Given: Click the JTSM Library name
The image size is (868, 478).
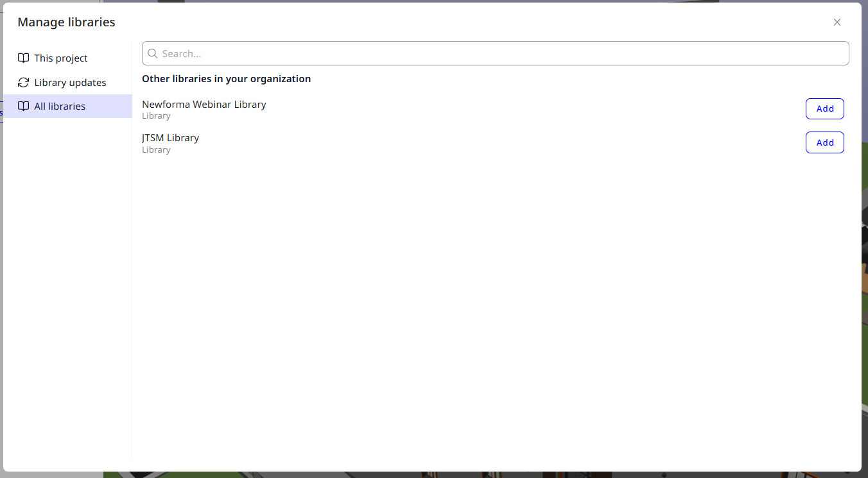Looking at the screenshot, I should 171,138.
